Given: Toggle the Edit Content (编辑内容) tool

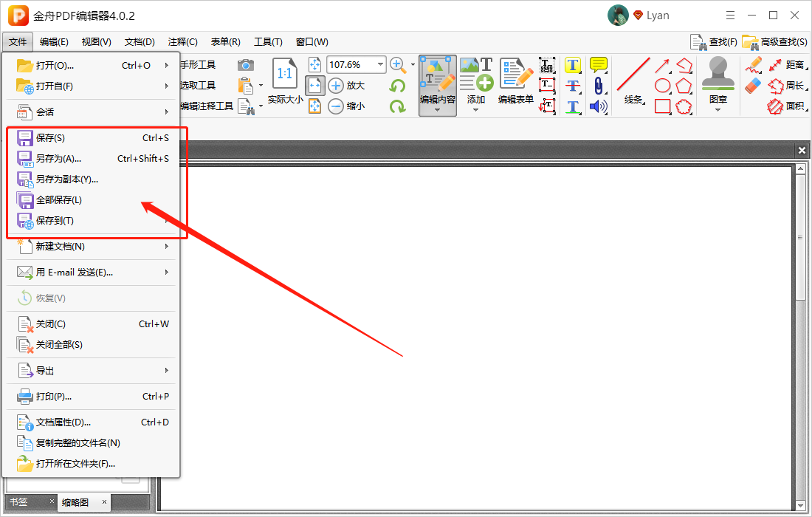Looking at the screenshot, I should pos(438,86).
